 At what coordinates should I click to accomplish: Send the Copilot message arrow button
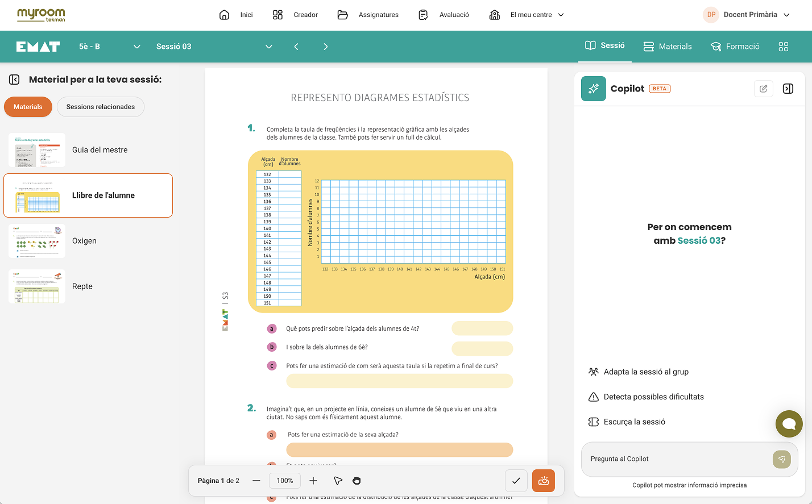[782, 459]
